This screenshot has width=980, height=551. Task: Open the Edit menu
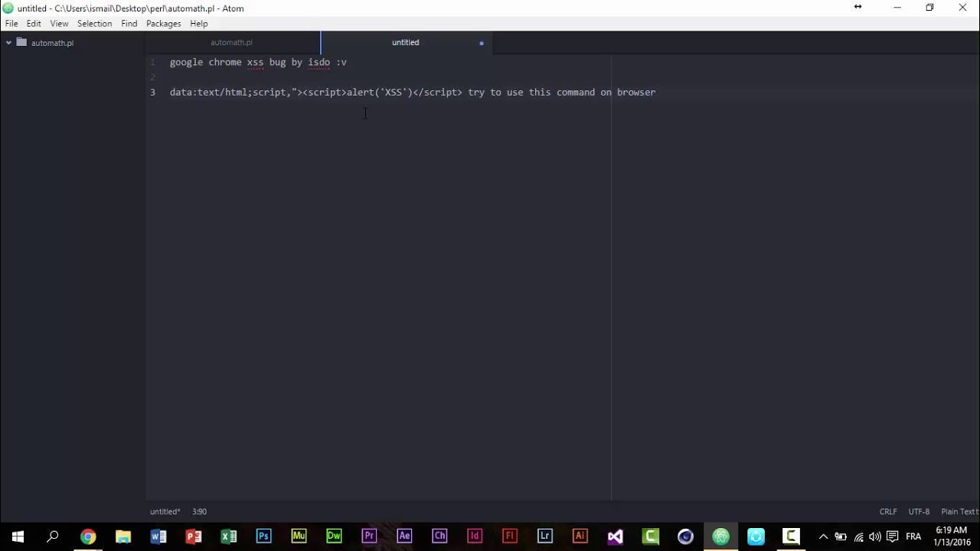tap(34, 24)
